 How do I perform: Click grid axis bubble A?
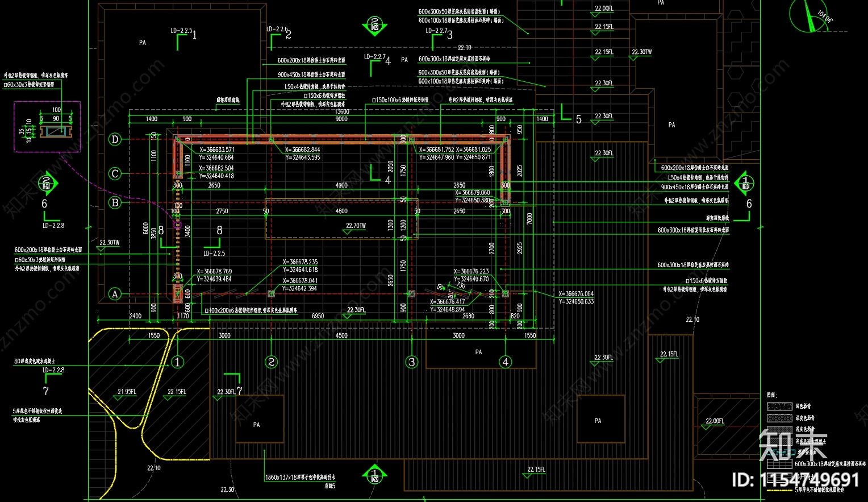[115, 294]
